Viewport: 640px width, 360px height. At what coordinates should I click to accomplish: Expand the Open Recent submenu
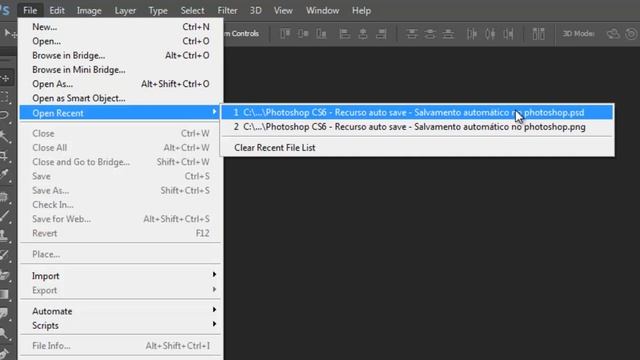pos(120,113)
